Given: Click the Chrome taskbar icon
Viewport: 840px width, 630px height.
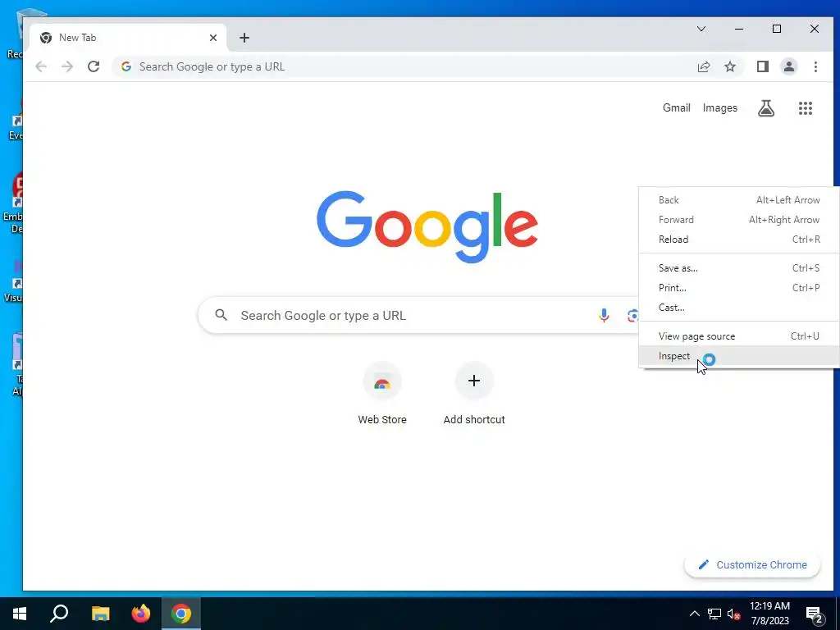Looking at the screenshot, I should click(181, 614).
